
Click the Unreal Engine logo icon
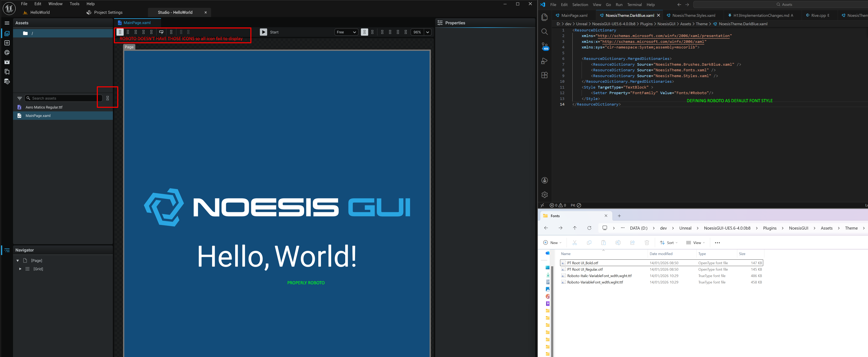(x=9, y=8)
